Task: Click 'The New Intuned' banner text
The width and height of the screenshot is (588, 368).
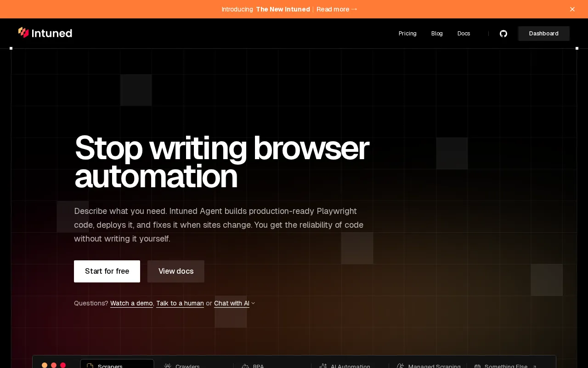Action: point(283,9)
